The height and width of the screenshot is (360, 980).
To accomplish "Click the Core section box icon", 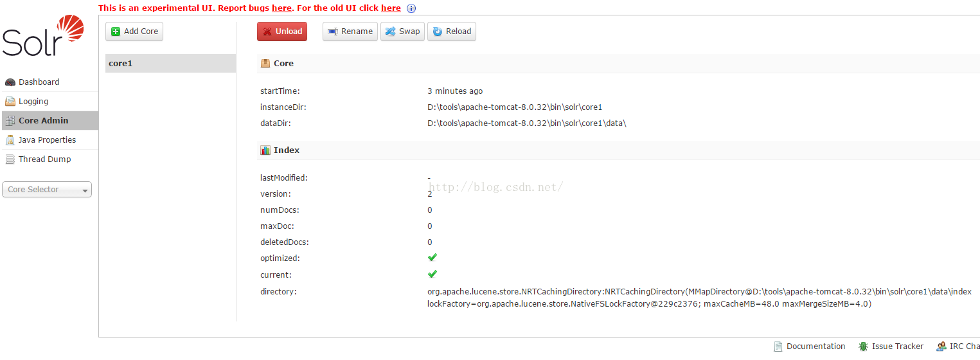I will pyautogui.click(x=265, y=63).
